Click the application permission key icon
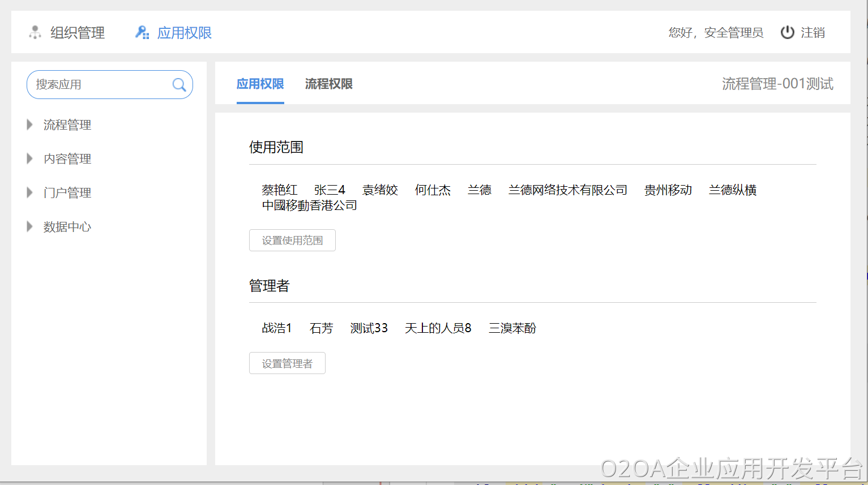 [142, 32]
